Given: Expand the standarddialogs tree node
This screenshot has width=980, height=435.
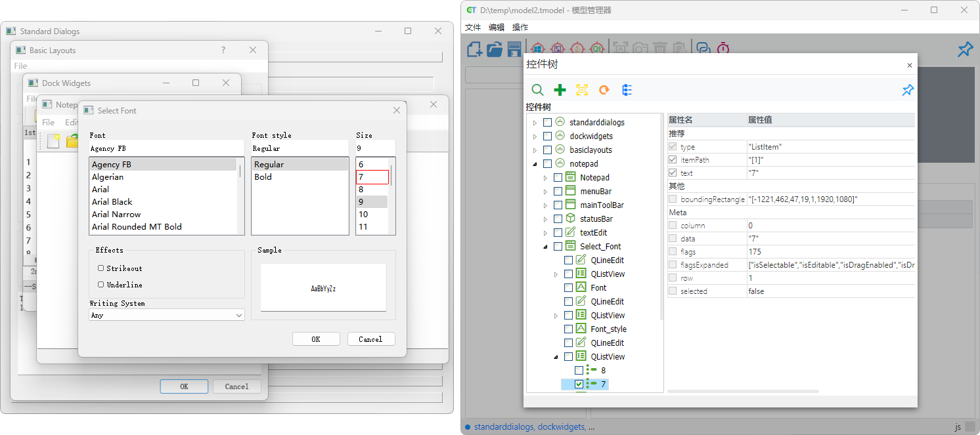Looking at the screenshot, I should tap(535, 123).
